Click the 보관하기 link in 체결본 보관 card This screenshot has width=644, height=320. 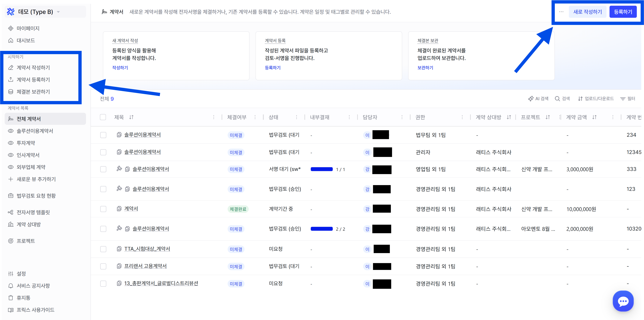coord(425,68)
